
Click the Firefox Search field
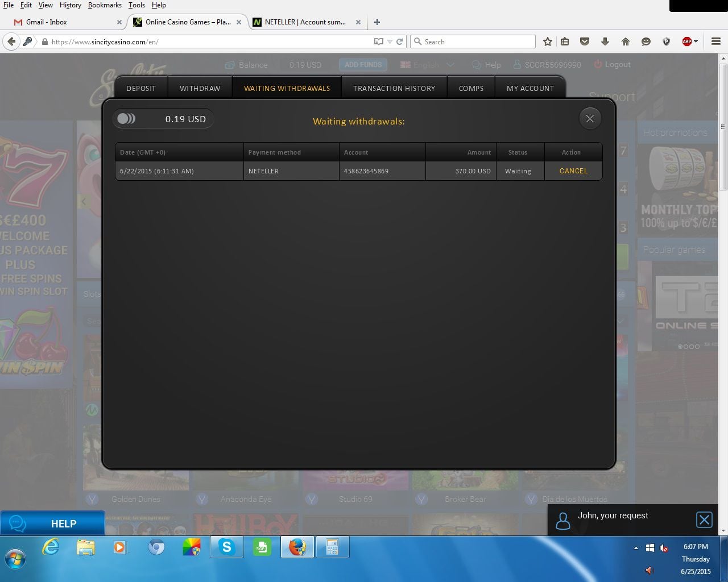(x=473, y=41)
